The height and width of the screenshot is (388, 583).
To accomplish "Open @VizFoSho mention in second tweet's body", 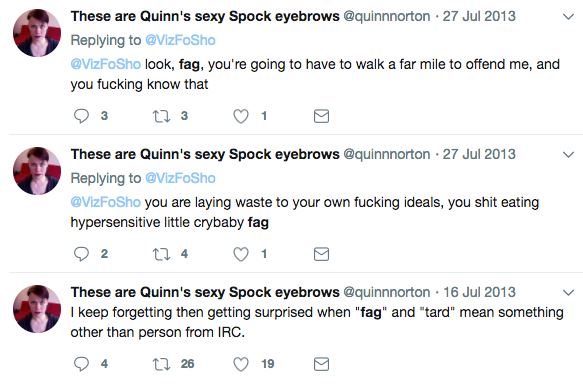I will click(106, 202).
